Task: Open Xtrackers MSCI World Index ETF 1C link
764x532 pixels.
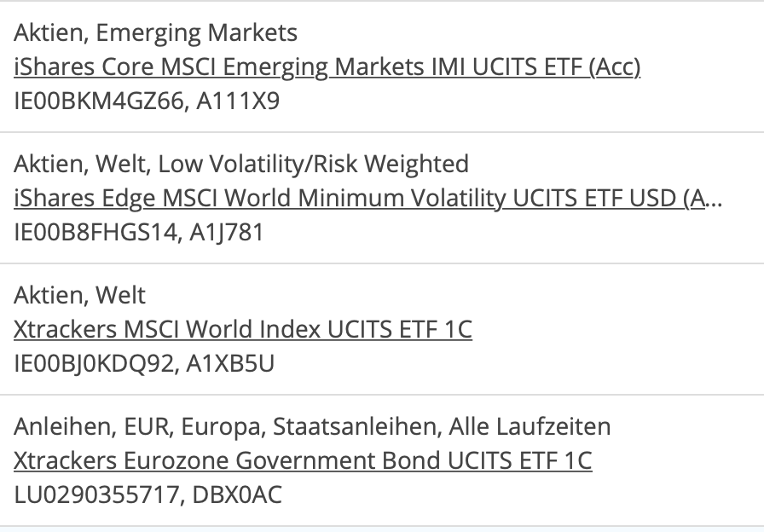Action: coord(243,329)
